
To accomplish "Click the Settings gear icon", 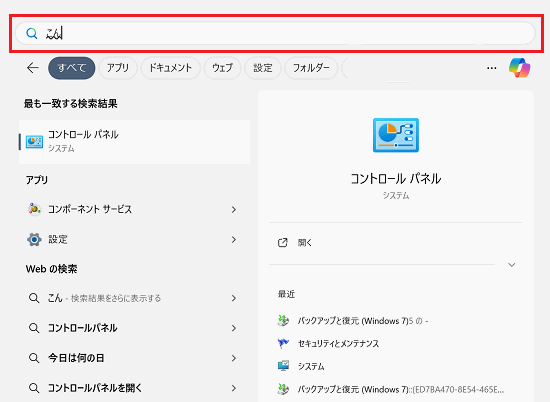I will pos(34,240).
